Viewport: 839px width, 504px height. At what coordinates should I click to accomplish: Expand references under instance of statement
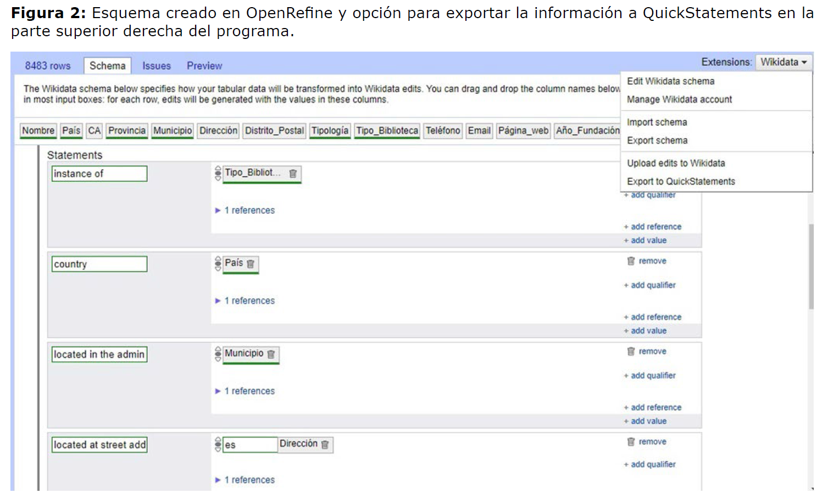pos(245,210)
